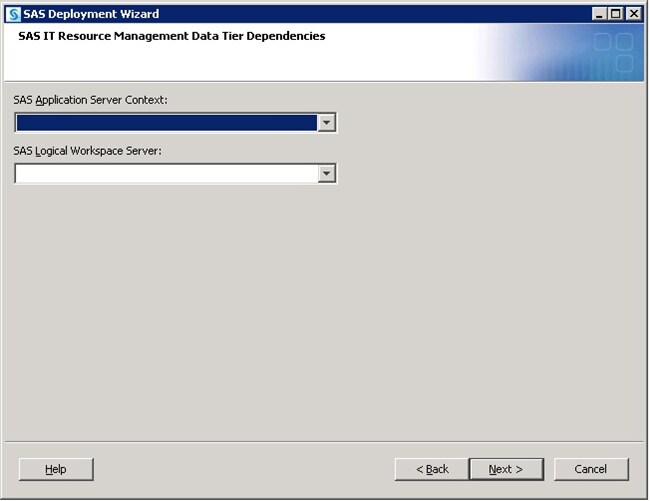The width and height of the screenshot is (650, 501).
Task: Cancel the deployment wizard
Action: [590, 469]
